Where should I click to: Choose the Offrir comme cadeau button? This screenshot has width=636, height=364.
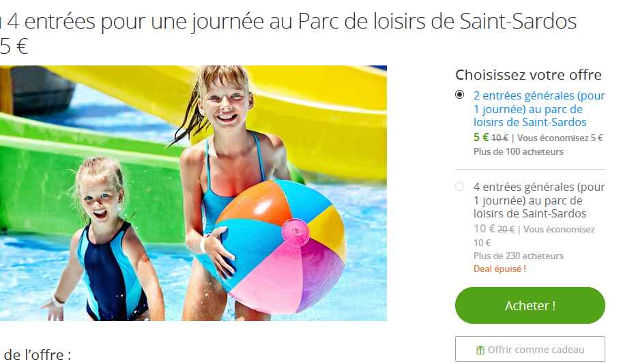pyautogui.click(x=530, y=349)
